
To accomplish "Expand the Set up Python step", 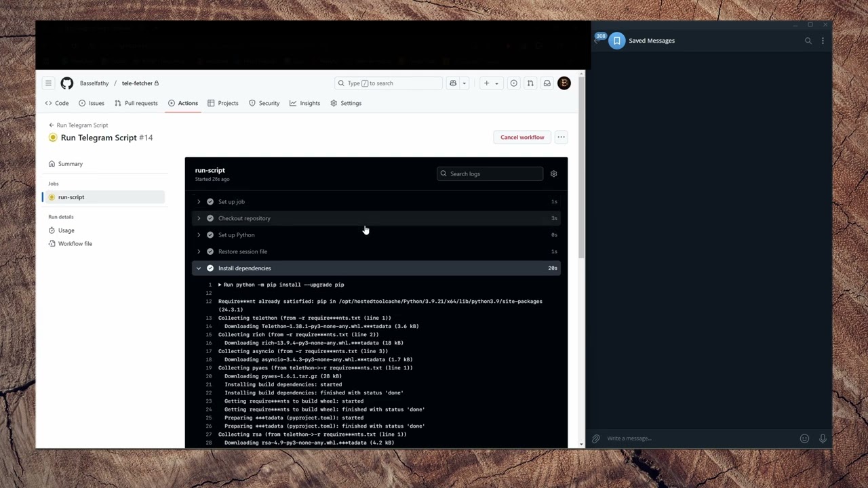I will point(376,235).
